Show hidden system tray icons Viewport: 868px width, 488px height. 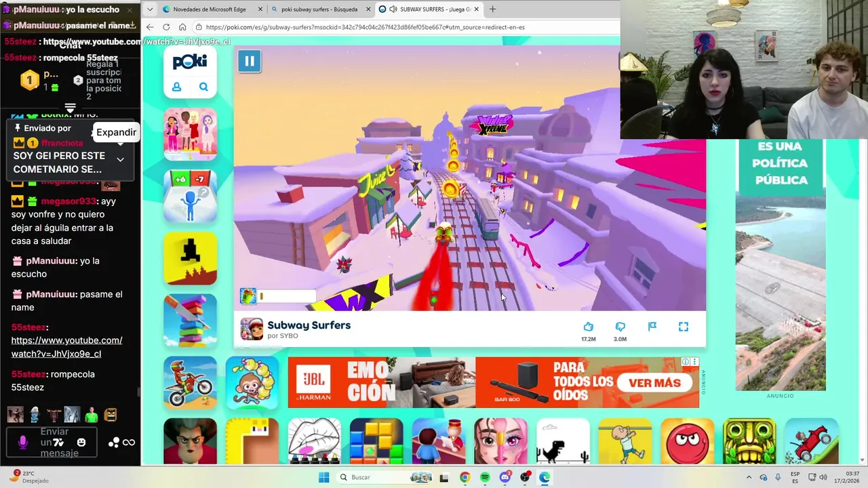(x=749, y=477)
